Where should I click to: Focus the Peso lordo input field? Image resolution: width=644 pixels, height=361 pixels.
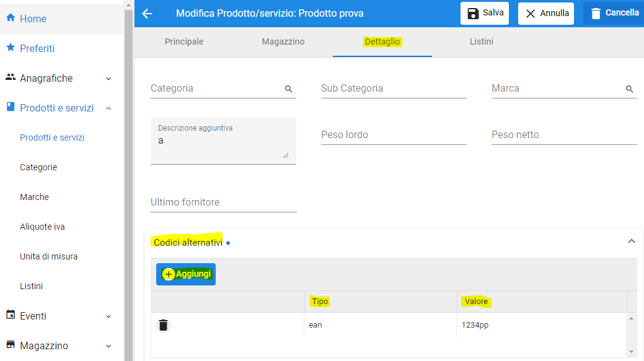pyautogui.click(x=394, y=135)
